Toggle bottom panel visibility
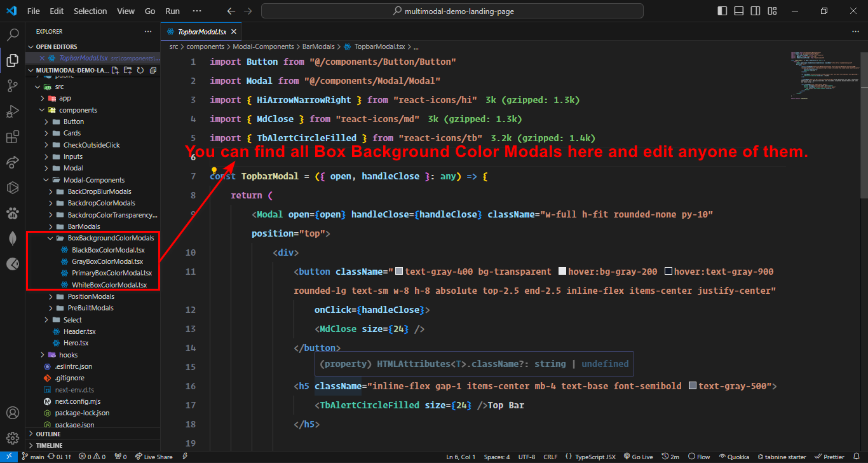Viewport: 868px width, 463px height. (x=738, y=11)
